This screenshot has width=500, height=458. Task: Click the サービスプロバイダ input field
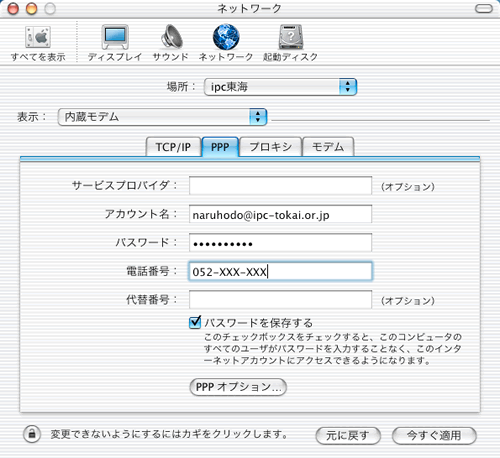[280, 186]
